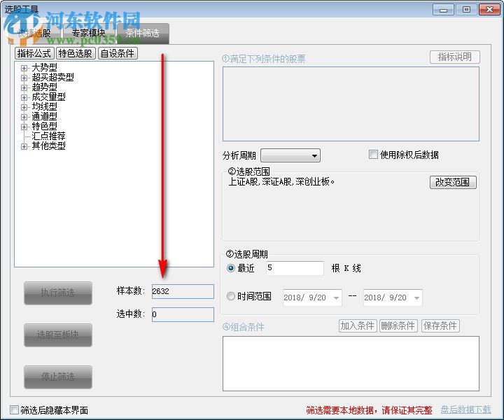Open the 特色选股 sub-tab

76,53
